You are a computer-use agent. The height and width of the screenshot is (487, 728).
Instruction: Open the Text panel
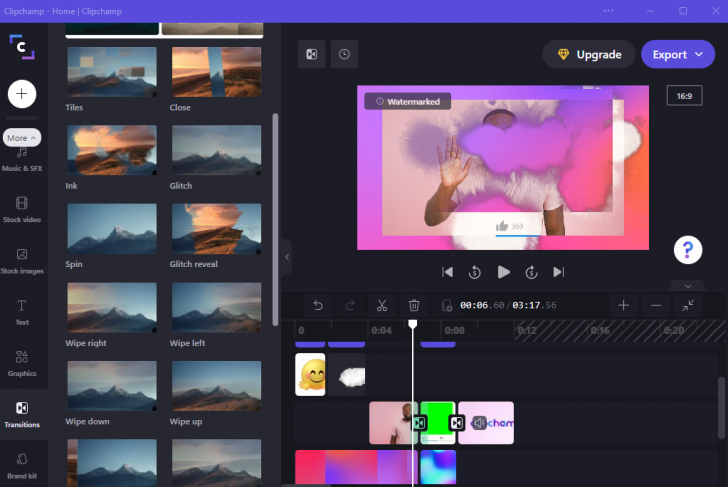[22, 312]
